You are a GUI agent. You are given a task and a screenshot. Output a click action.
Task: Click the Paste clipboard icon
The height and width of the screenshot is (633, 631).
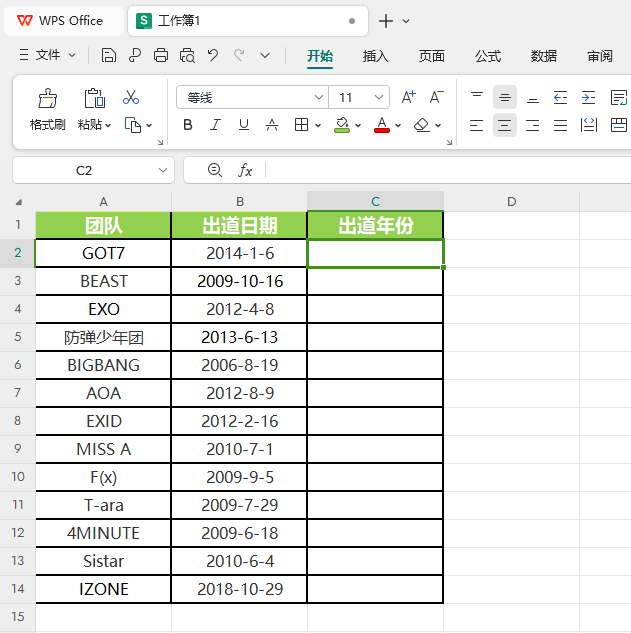94,98
